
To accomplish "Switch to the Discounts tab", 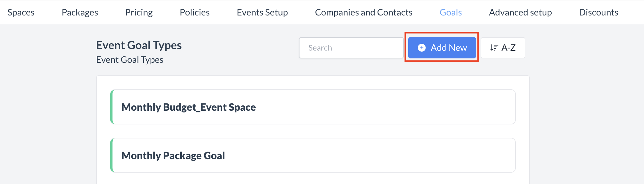I will [x=598, y=12].
